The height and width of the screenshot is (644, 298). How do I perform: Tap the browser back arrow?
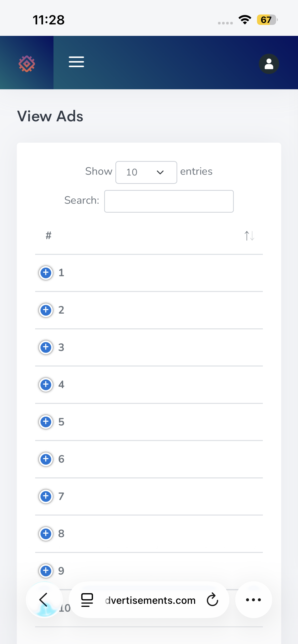coord(44,600)
